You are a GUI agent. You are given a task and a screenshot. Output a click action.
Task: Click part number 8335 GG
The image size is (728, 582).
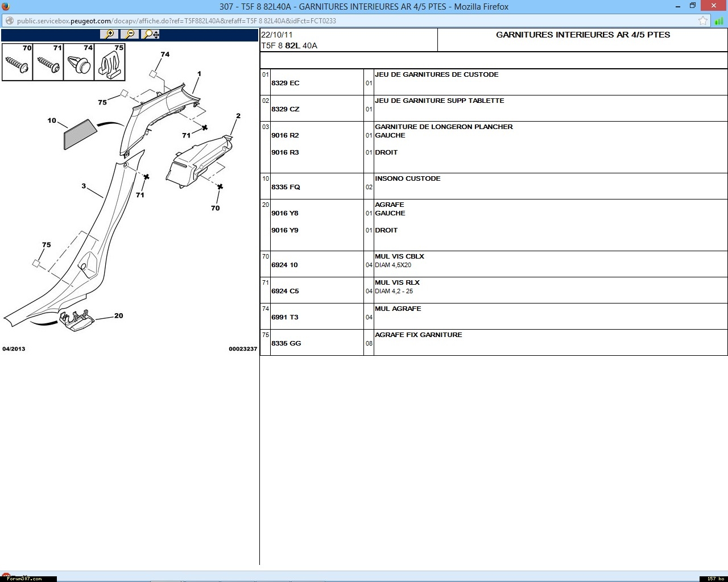click(286, 343)
